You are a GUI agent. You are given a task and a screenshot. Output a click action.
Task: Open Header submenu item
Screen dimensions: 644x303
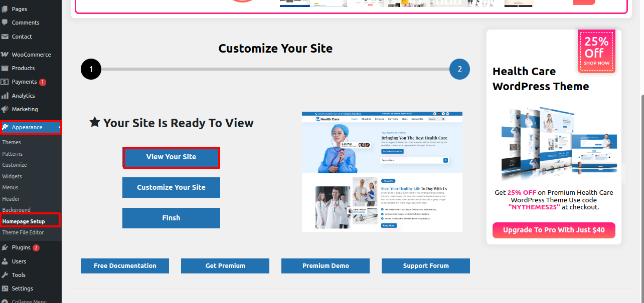pos(11,199)
